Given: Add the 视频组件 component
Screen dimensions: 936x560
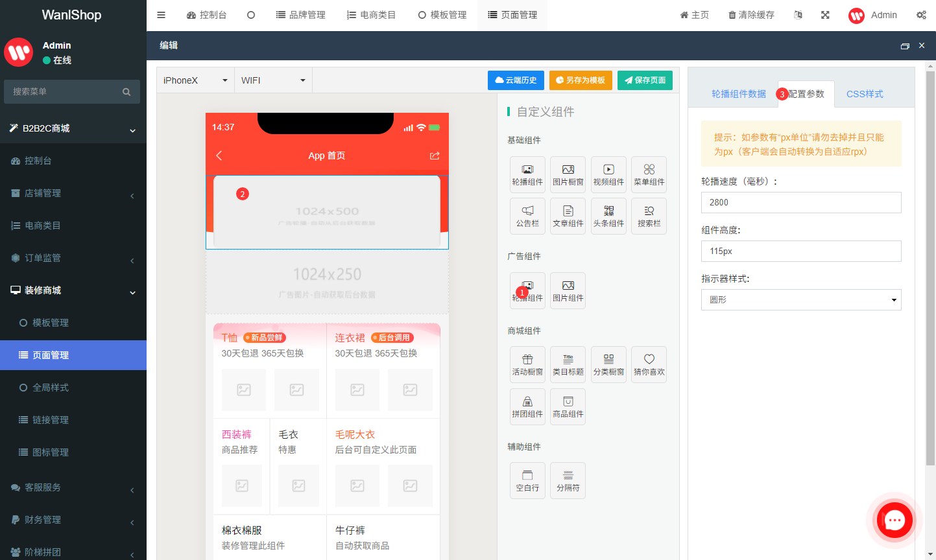Looking at the screenshot, I should 608,174.
